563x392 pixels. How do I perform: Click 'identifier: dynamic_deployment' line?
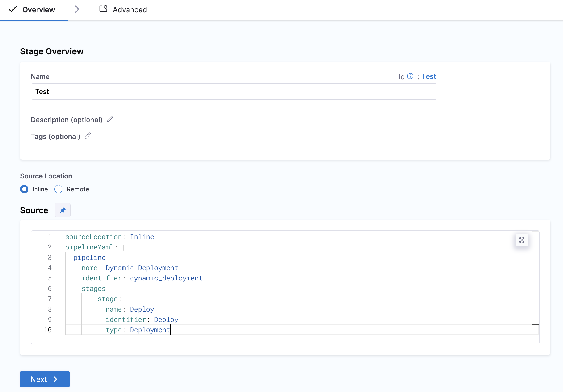pyautogui.click(x=142, y=278)
